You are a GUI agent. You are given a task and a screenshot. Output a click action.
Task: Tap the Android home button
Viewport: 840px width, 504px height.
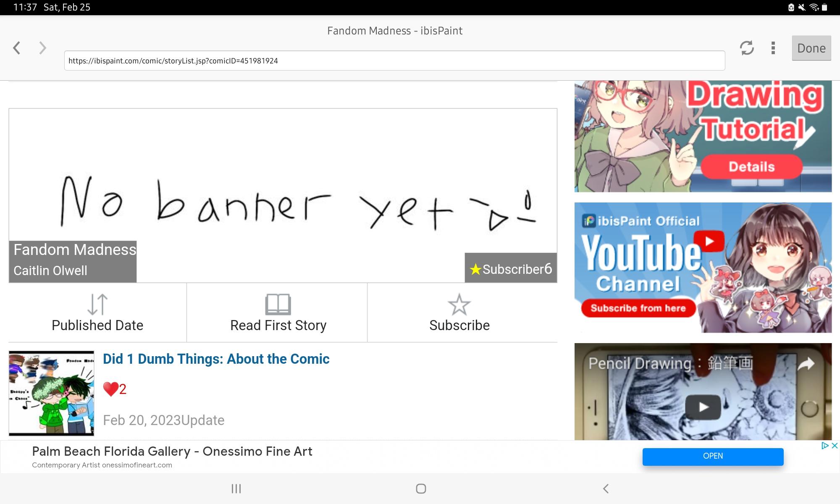tap(420, 488)
